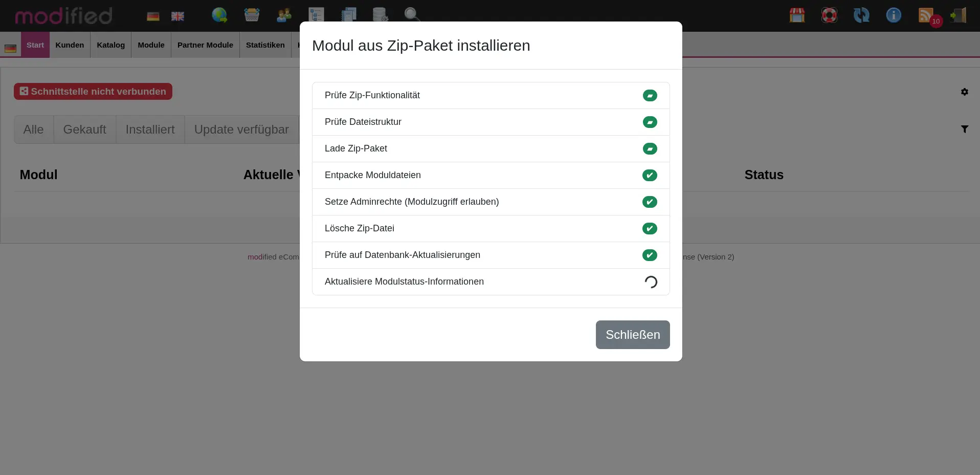Click the globe web shop icon
The image size is (980, 475).
(219, 15)
